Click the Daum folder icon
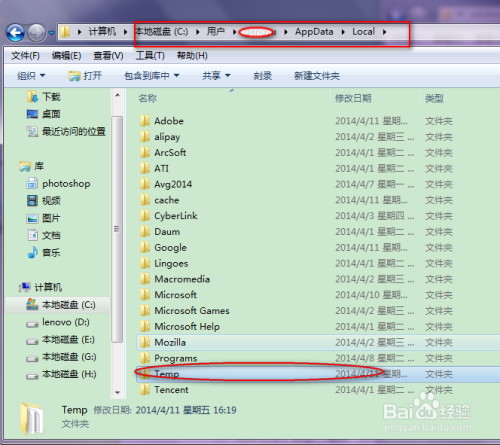This screenshot has height=445, width=500. (145, 231)
